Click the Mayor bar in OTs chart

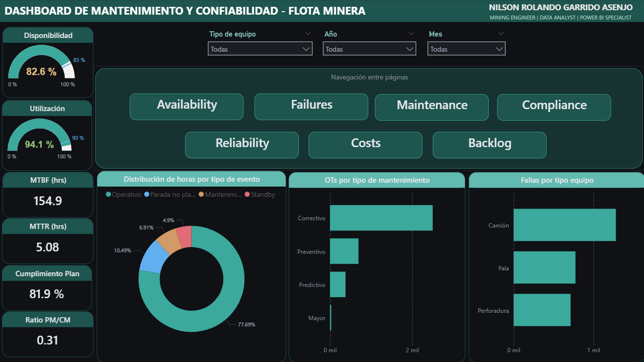coord(331,318)
